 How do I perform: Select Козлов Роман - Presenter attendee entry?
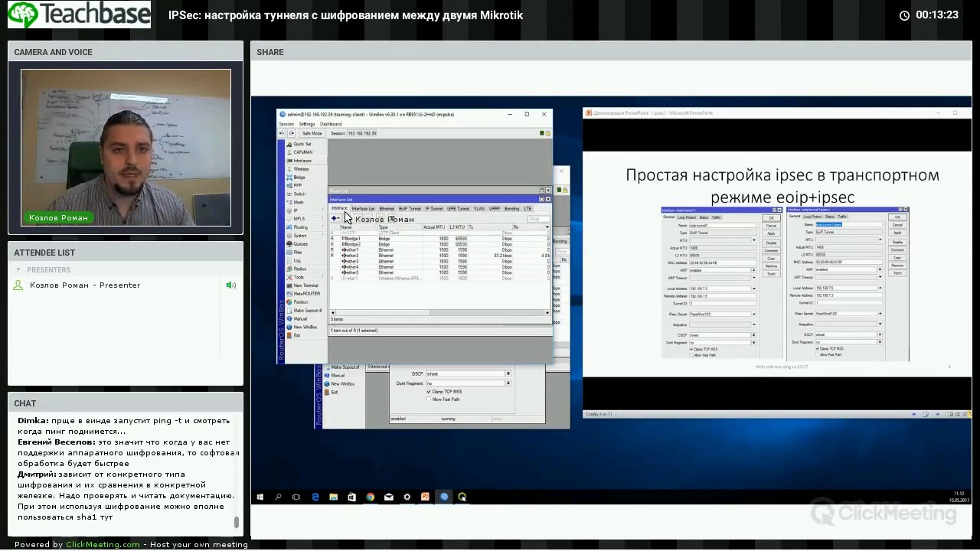[x=85, y=285]
